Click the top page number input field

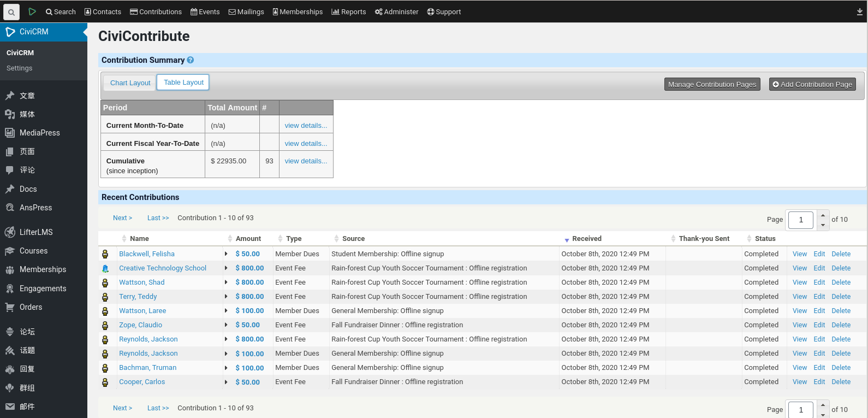point(800,220)
